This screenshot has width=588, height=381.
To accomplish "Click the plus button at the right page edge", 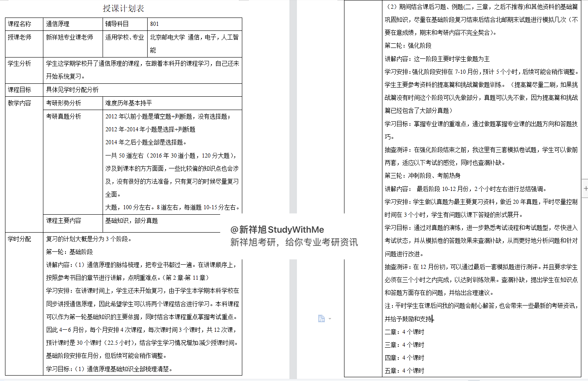I will (x=585, y=189).
